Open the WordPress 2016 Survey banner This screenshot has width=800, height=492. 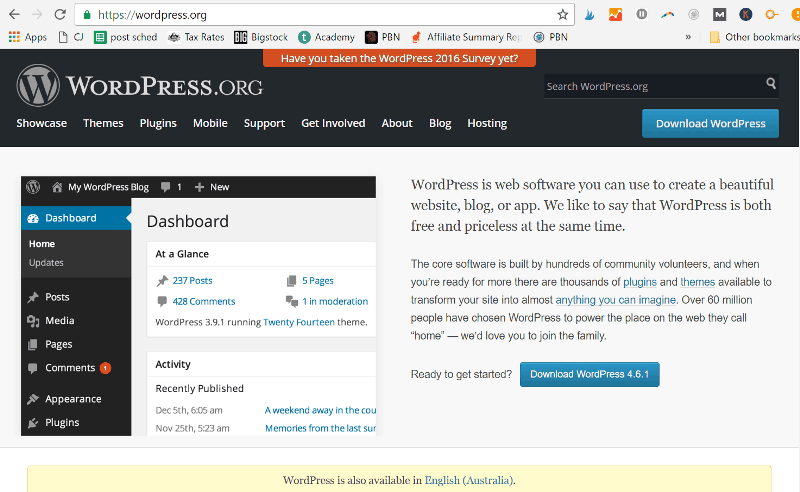point(399,58)
